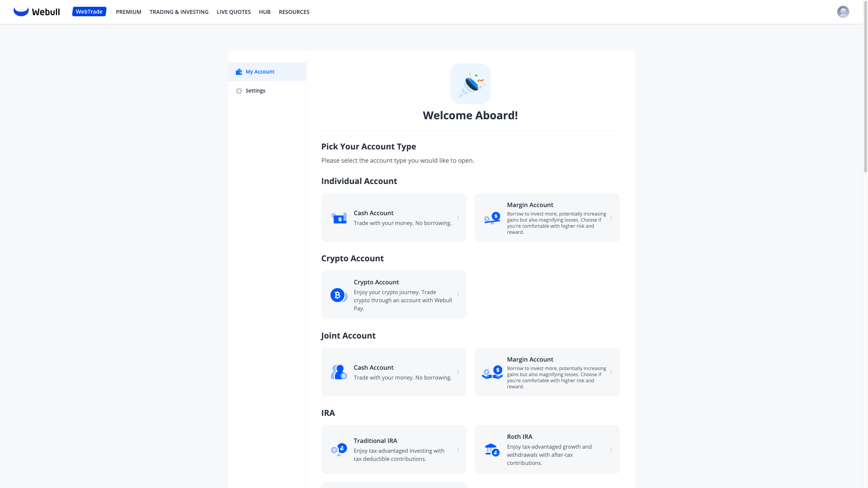Click the Individual Margin Account scale icon
868x488 pixels.
(492, 218)
